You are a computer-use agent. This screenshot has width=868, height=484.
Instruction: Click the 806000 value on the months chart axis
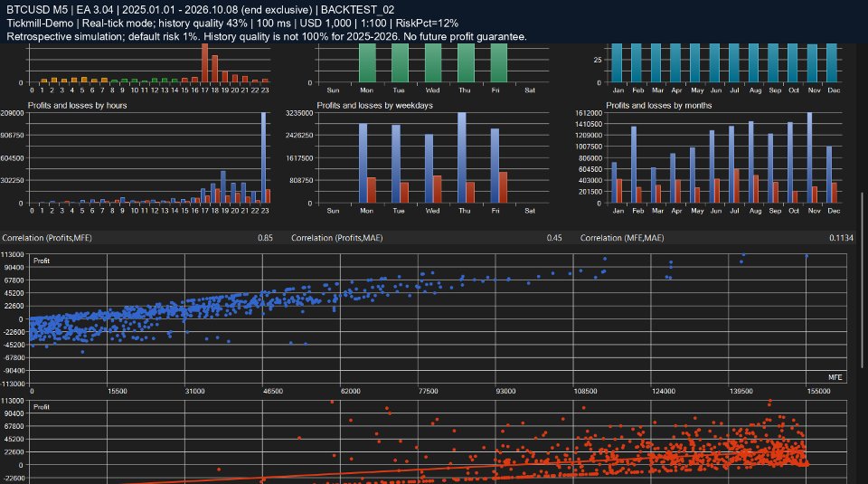590,157
